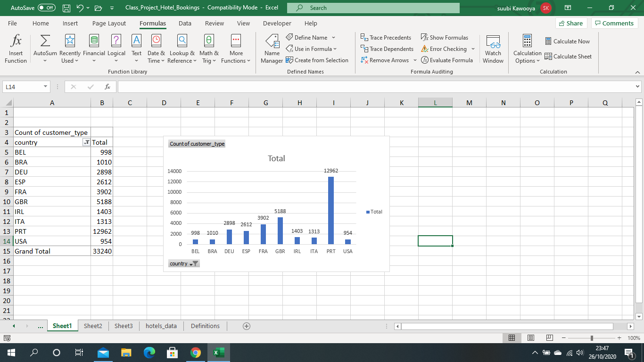The image size is (644, 362).
Task: Open the hotels_data sheet tab
Action: tap(161, 326)
